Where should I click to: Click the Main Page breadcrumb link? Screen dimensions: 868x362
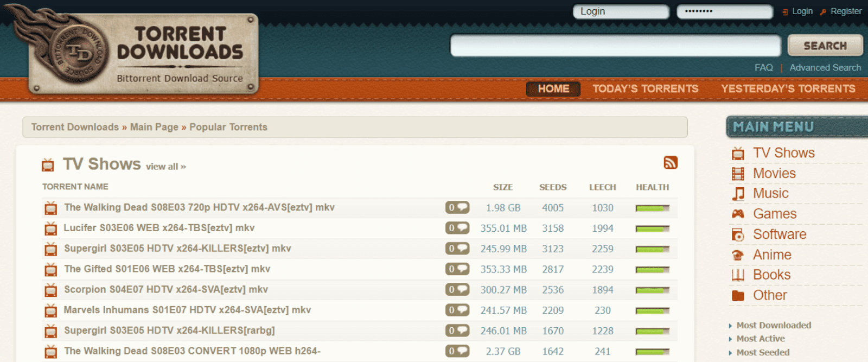click(154, 127)
